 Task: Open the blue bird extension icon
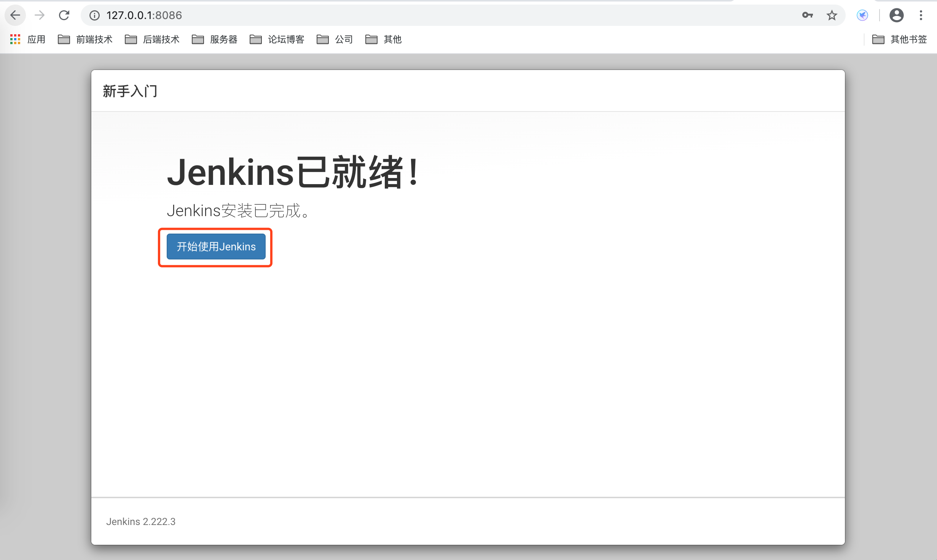coord(862,15)
